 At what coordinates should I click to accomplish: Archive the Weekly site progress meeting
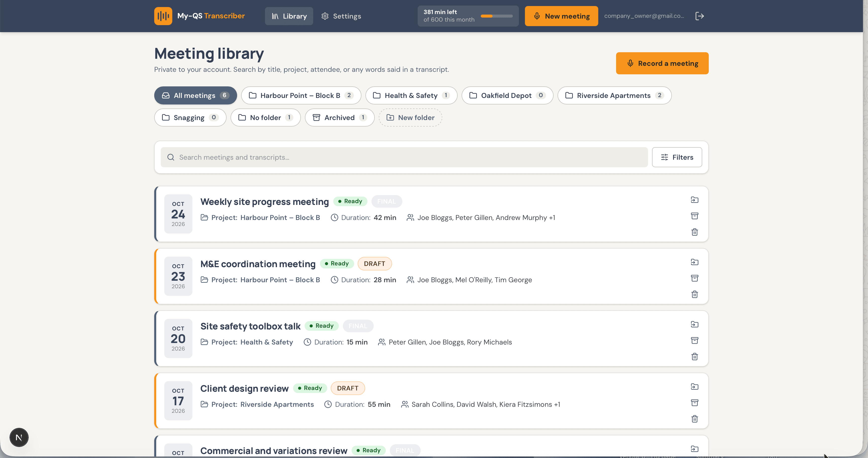pyautogui.click(x=694, y=216)
